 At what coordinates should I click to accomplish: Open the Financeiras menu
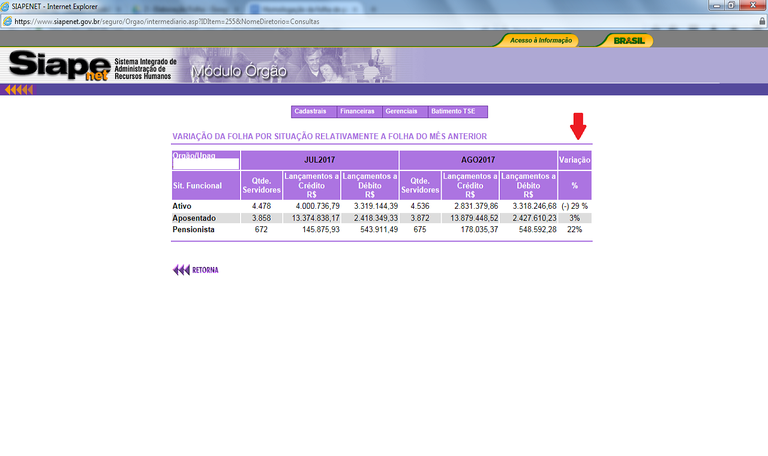[x=357, y=111]
